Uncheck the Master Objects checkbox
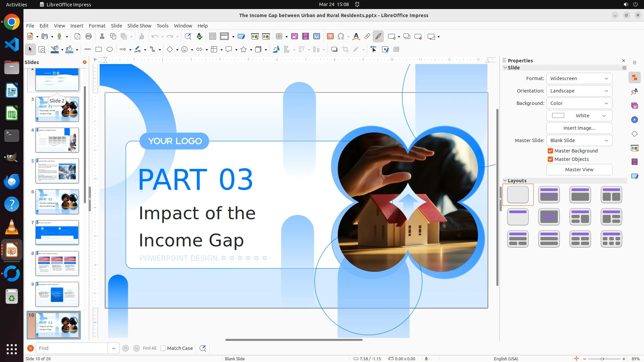Viewport: 644px width, 362px height. click(550, 159)
